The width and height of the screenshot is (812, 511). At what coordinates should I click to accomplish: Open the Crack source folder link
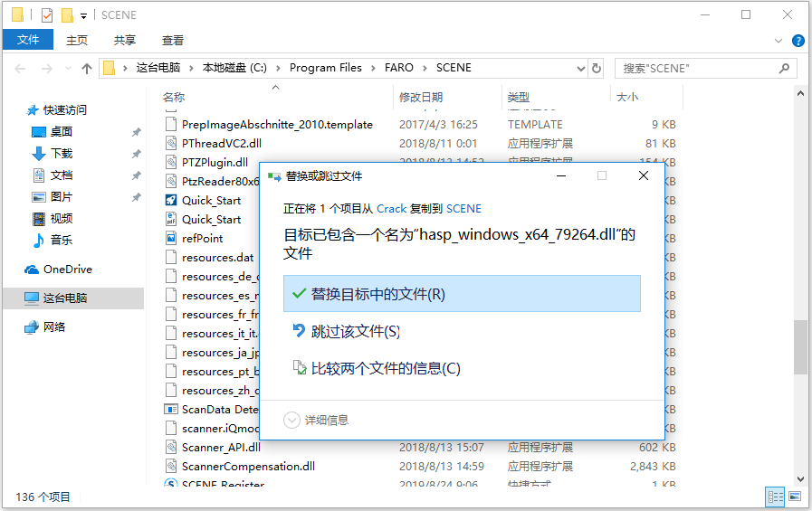391,208
